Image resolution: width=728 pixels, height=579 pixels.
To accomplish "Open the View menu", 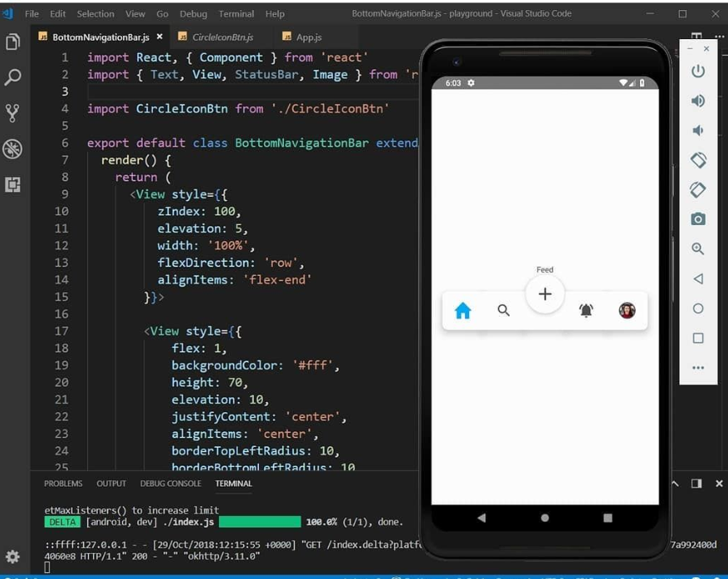I will click(x=135, y=14).
